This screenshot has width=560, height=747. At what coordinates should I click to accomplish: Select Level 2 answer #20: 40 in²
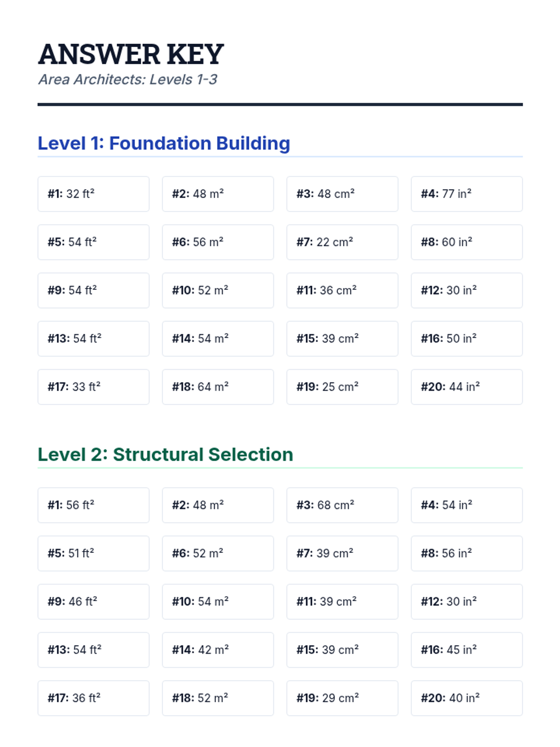[x=467, y=698]
